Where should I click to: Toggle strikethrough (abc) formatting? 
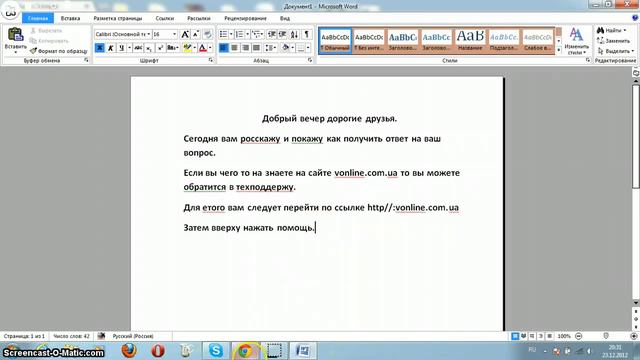[x=138, y=48]
